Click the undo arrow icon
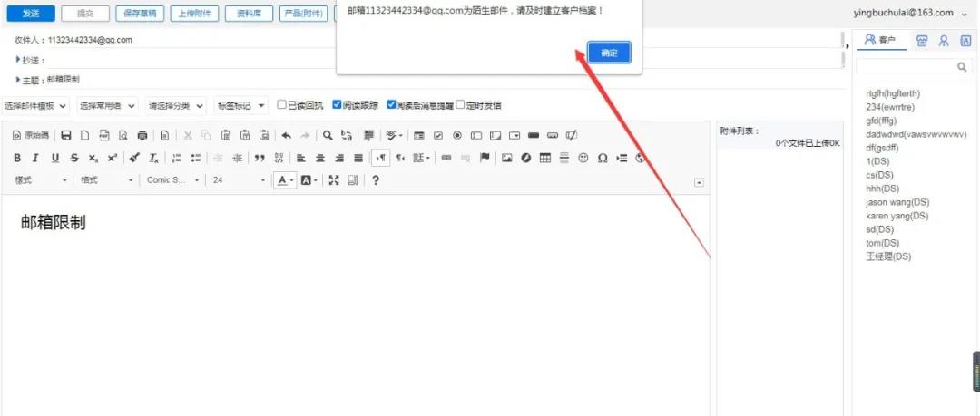Screen dimensions: 980x416 click(x=286, y=135)
